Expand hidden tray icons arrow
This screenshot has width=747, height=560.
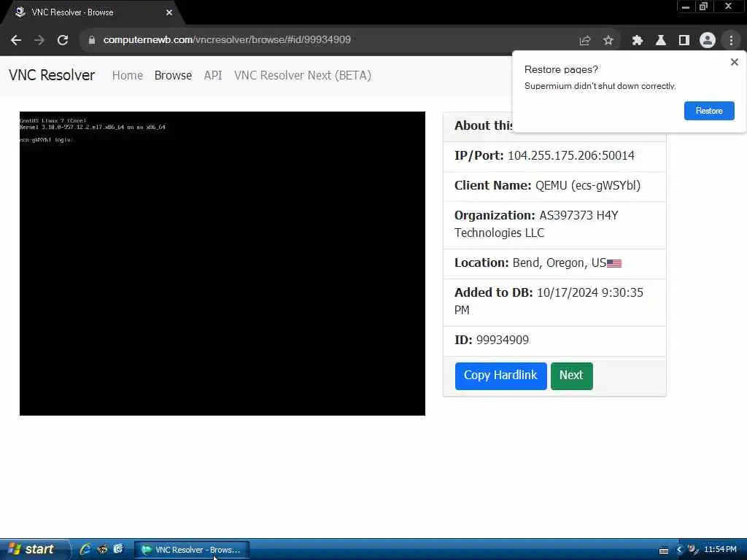coord(679,550)
